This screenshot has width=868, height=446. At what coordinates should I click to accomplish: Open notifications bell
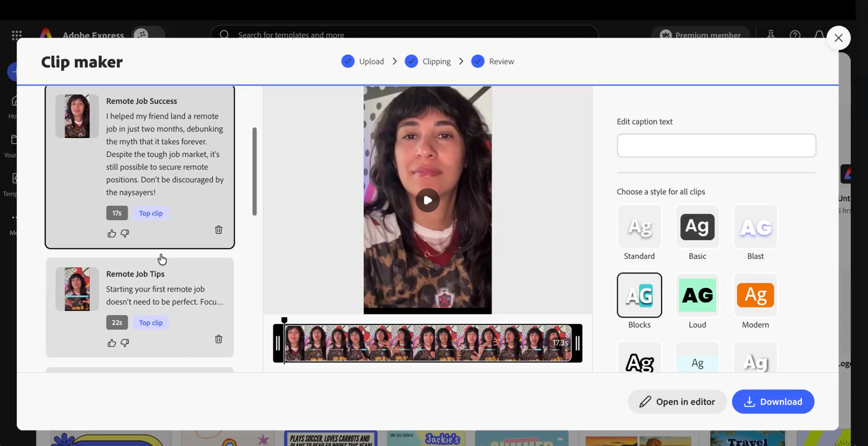pos(819,35)
